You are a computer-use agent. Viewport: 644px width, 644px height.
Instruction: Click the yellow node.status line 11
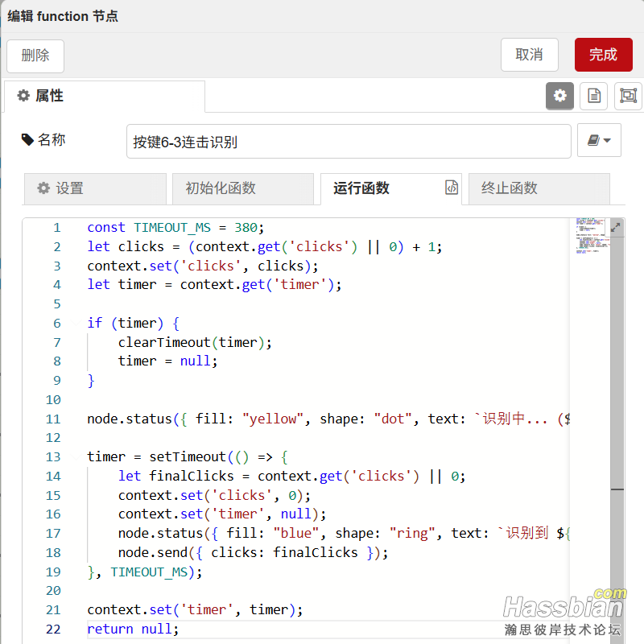point(328,419)
